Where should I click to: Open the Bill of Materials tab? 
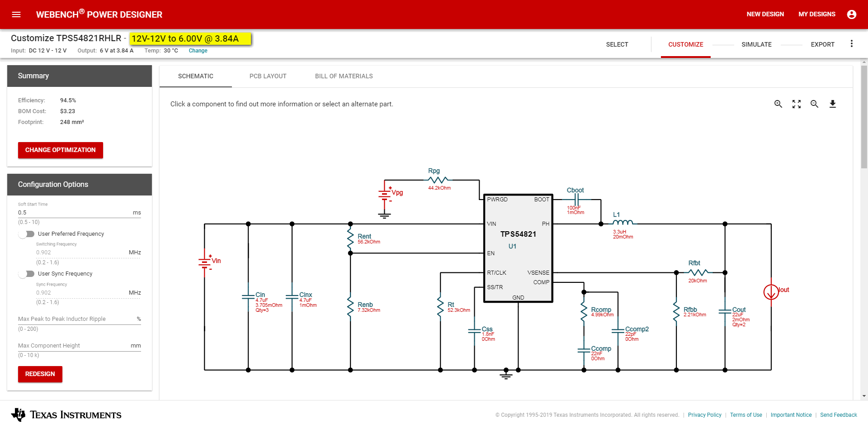[x=344, y=76]
